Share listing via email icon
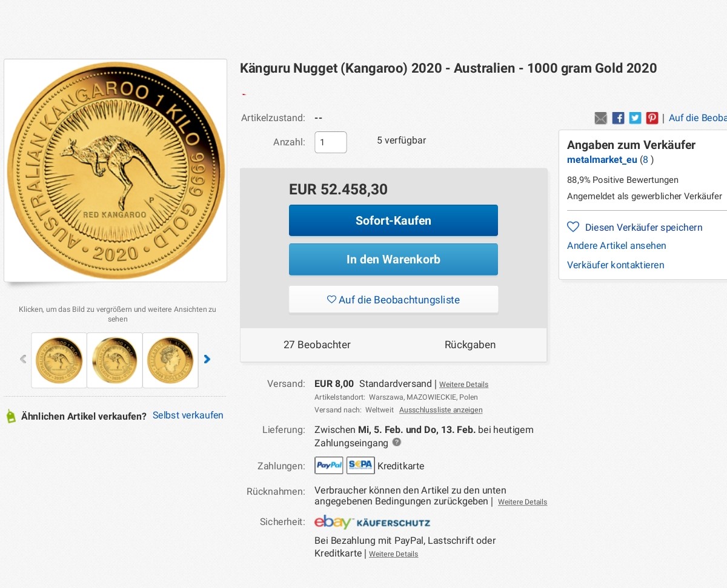The width and height of the screenshot is (727, 588). [600, 118]
